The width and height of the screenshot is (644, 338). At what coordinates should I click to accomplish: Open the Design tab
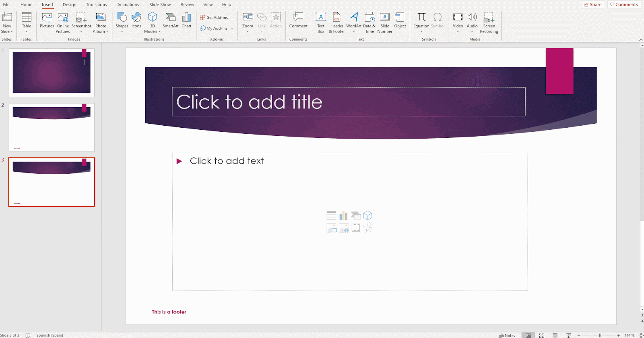(70, 4)
